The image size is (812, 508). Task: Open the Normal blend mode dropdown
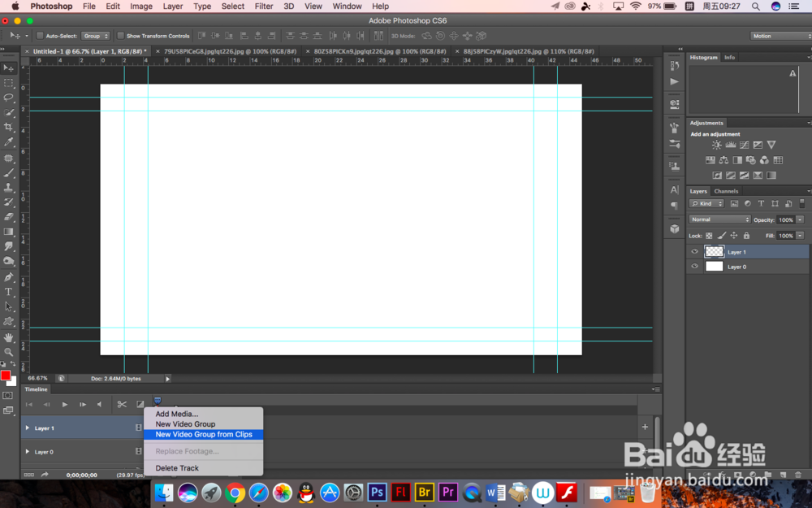(x=719, y=219)
